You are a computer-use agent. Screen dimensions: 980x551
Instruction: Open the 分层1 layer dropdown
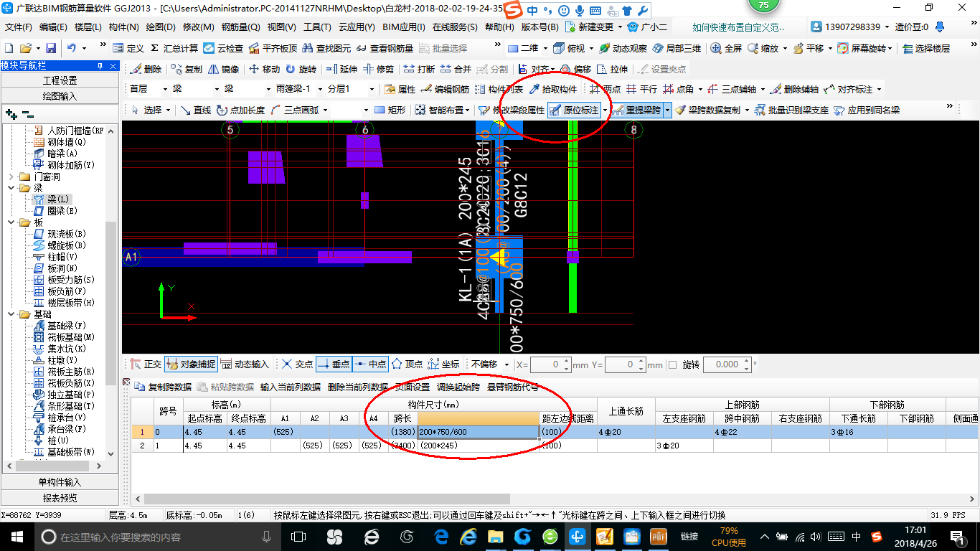(371, 89)
